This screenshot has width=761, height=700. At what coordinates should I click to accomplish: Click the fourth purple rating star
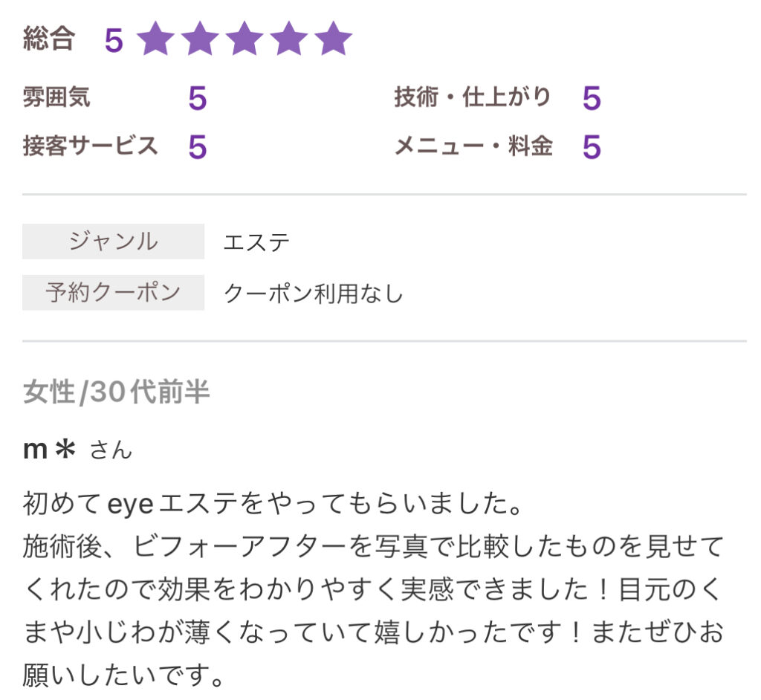[289, 39]
